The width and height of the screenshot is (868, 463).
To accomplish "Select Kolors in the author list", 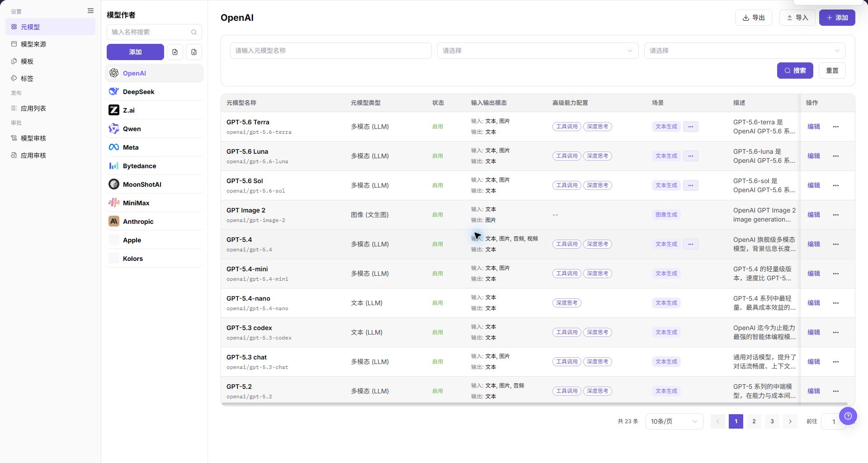I will pos(154,259).
